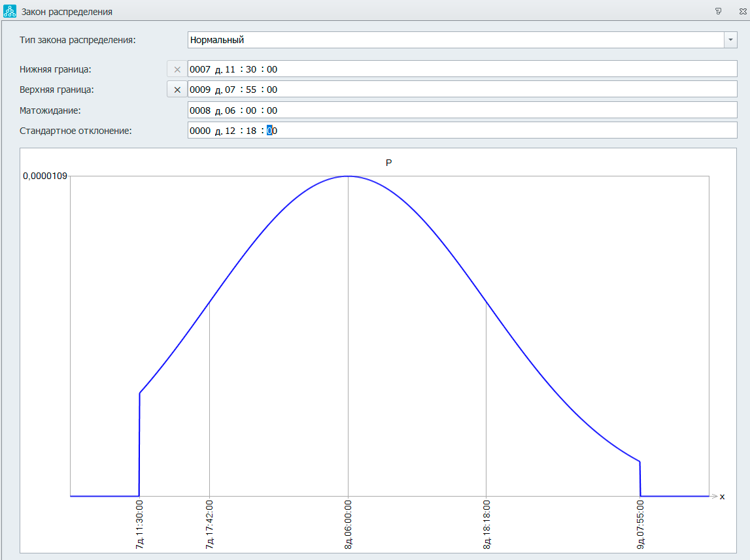
Task: Click the 7д.17:42:00 axis label
Action: [x=210, y=525]
